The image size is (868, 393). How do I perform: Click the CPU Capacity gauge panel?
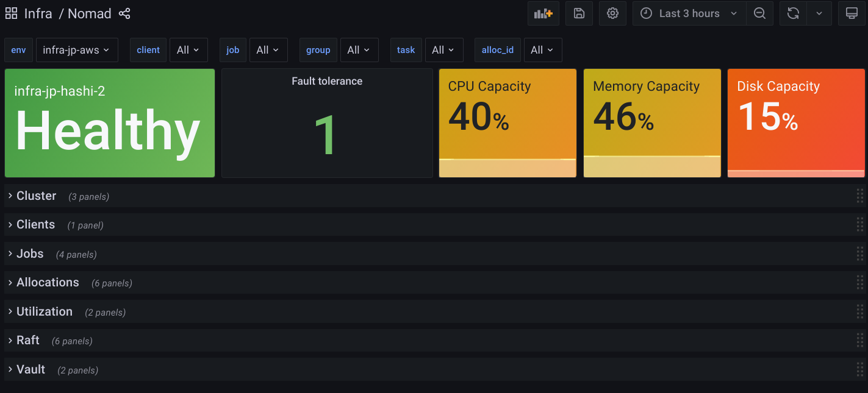508,122
